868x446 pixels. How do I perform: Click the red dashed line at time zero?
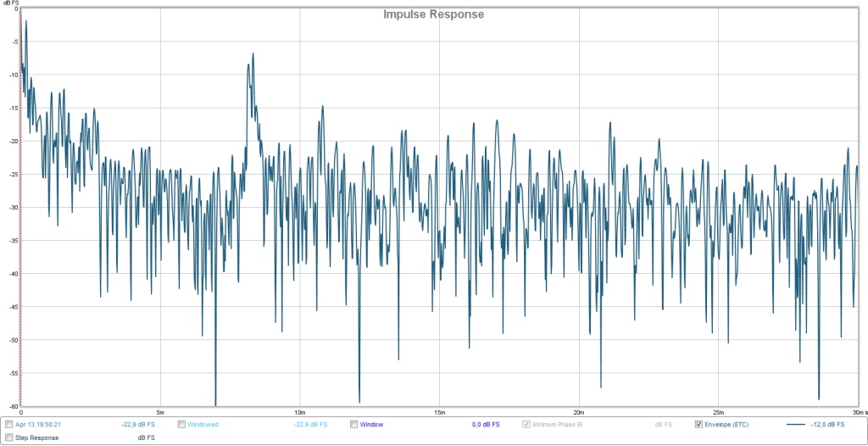pyautogui.click(x=20, y=254)
